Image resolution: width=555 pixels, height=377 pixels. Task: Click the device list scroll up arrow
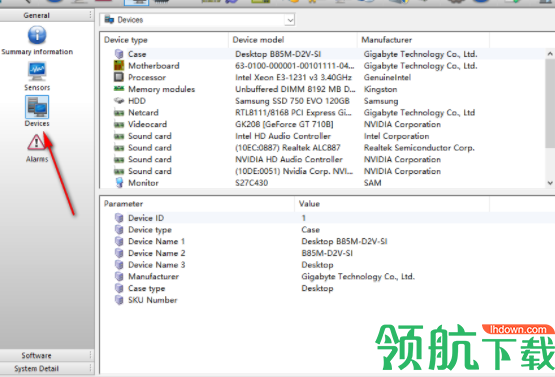coord(550,54)
